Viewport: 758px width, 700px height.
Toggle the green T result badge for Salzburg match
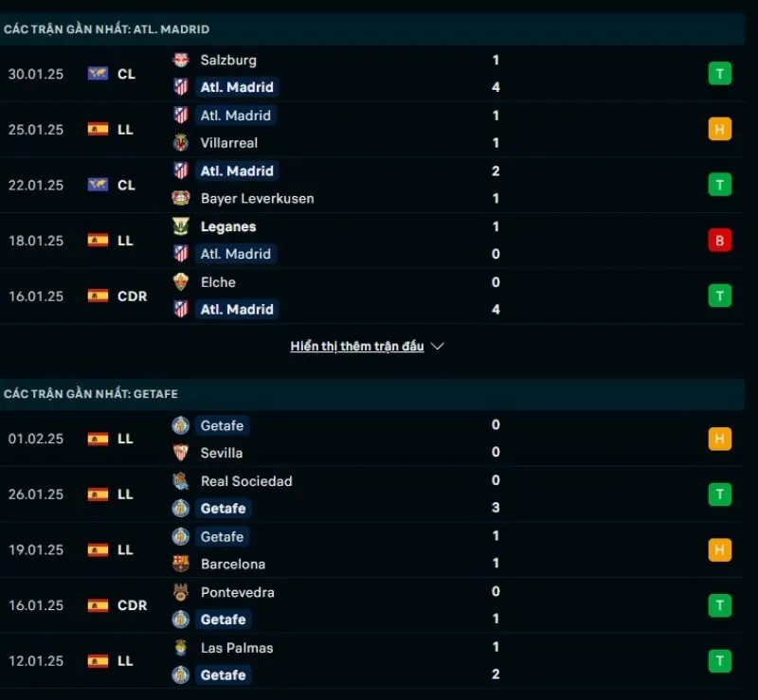tap(719, 73)
